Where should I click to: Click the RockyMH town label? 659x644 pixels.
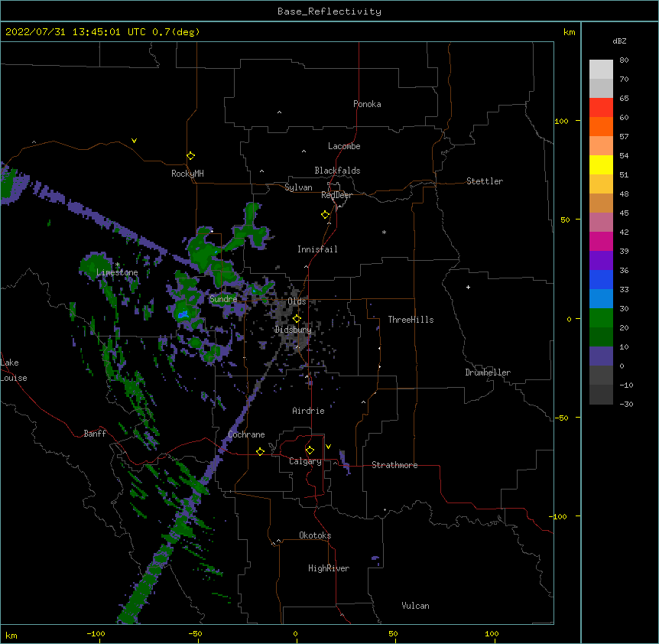point(187,174)
